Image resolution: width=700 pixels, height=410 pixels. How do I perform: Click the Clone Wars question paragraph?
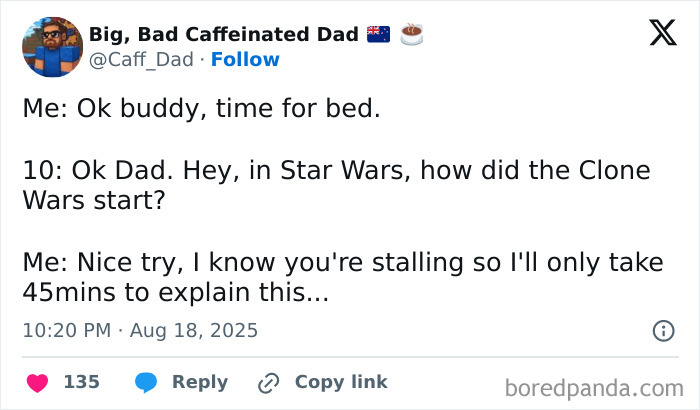[336, 185]
